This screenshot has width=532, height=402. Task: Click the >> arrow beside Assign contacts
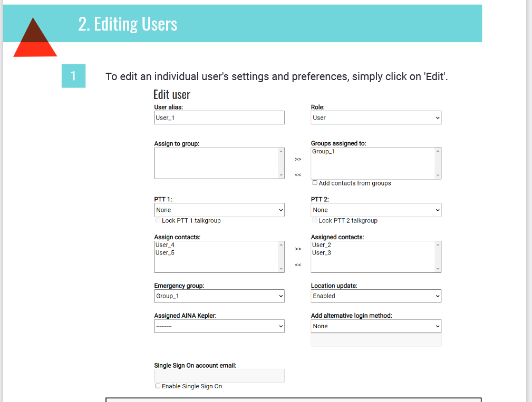coord(298,249)
